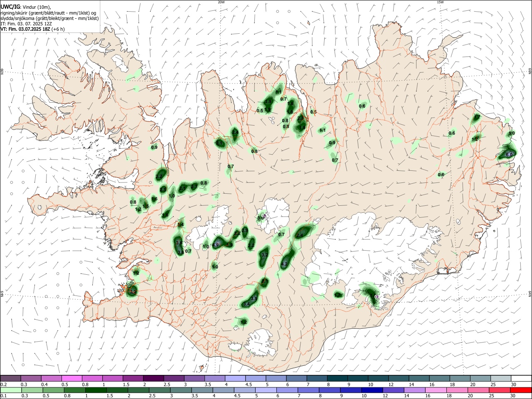Click the 2.9 rainfall value
Image resolution: width=532 pixels, height=399 pixels.
pyautogui.click(x=245, y=230)
